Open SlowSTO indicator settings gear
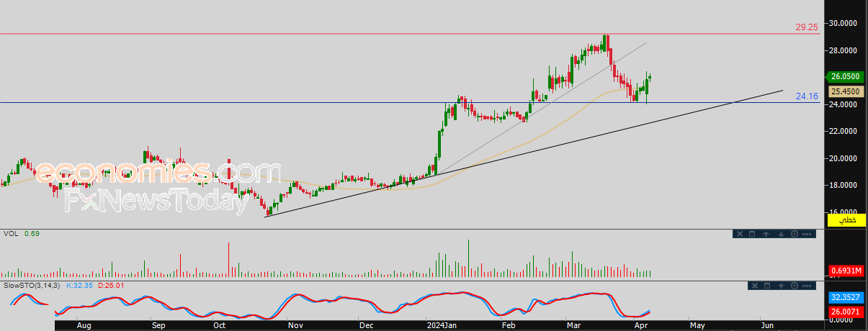The height and width of the screenshot is (331, 868). (795, 286)
